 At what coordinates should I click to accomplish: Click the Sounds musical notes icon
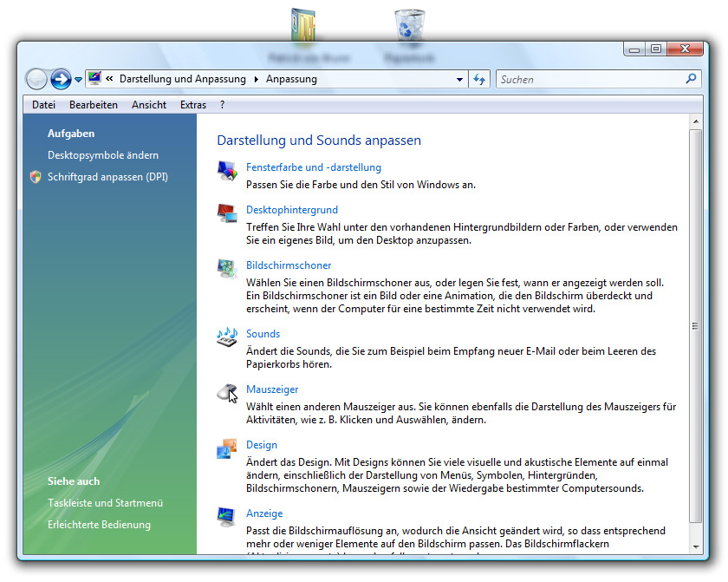pos(227,337)
